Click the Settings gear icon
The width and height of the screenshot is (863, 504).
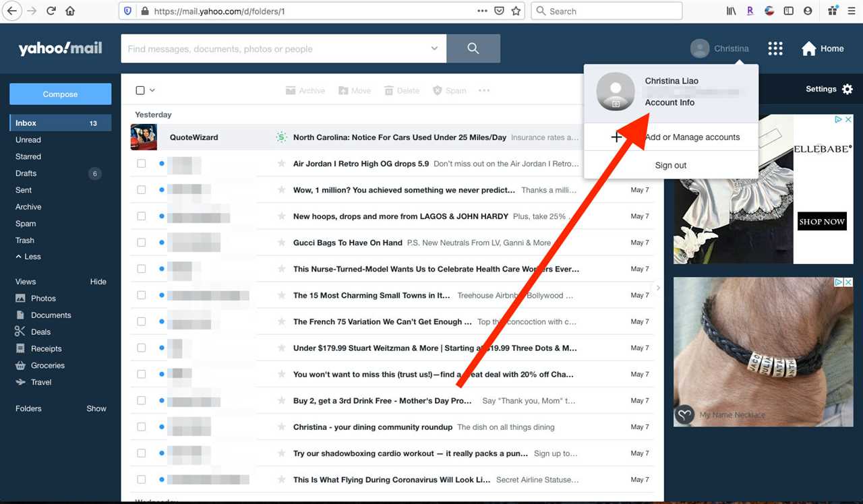coord(847,88)
